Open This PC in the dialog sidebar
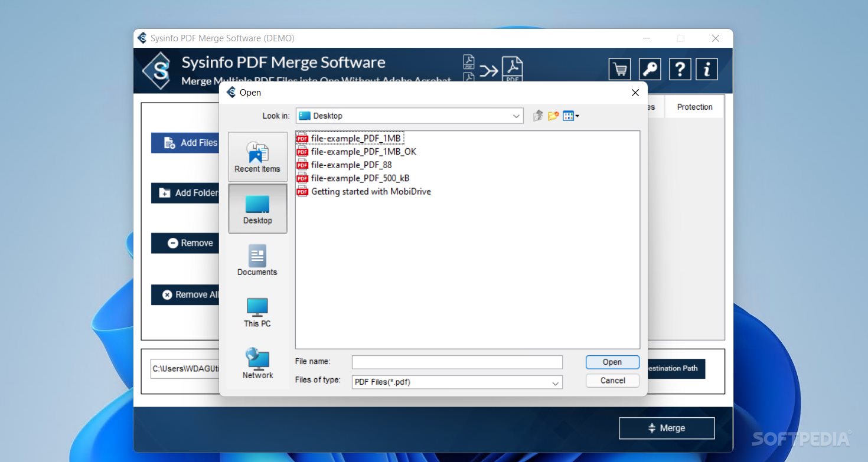 pyautogui.click(x=257, y=312)
